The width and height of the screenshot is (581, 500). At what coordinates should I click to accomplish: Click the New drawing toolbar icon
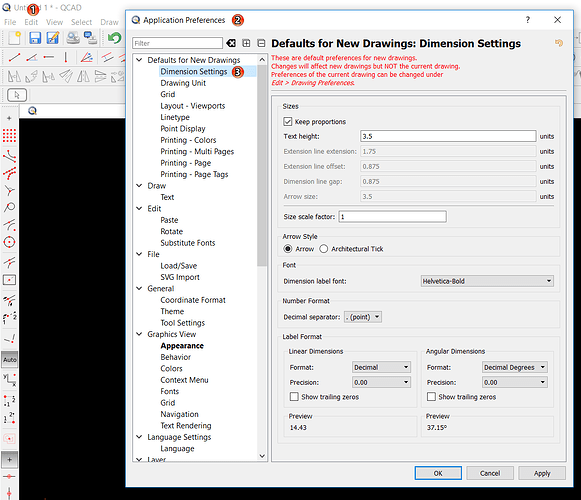[14, 38]
